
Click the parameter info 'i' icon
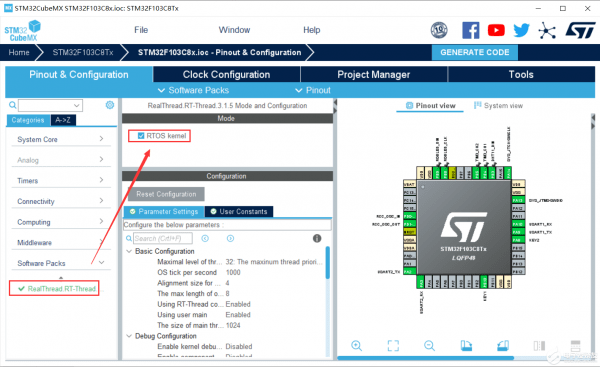(317, 238)
